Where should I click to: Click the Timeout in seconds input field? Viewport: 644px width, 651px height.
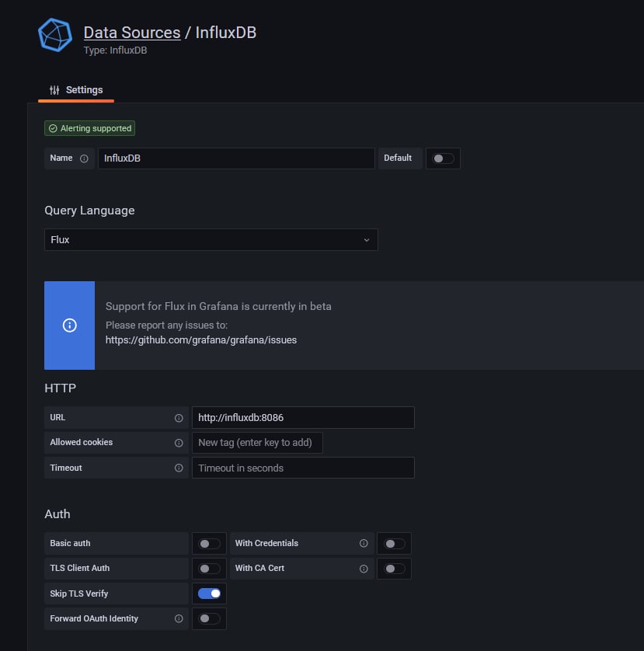(303, 468)
